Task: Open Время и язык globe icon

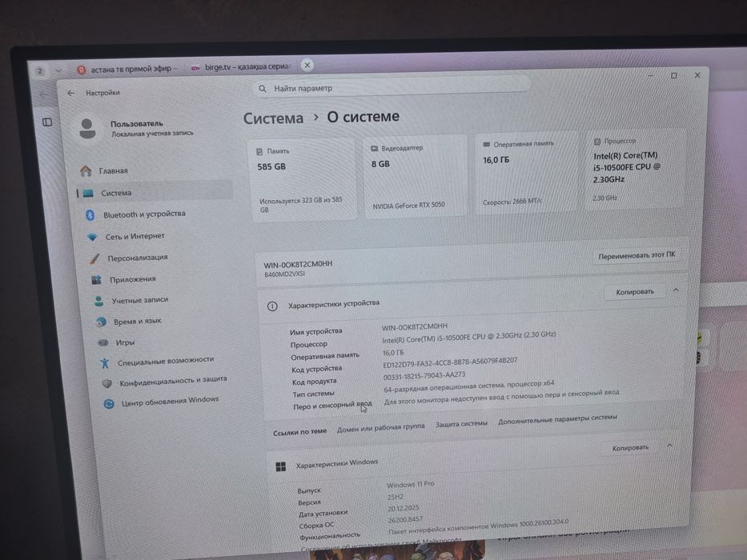Action: (x=101, y=322)
